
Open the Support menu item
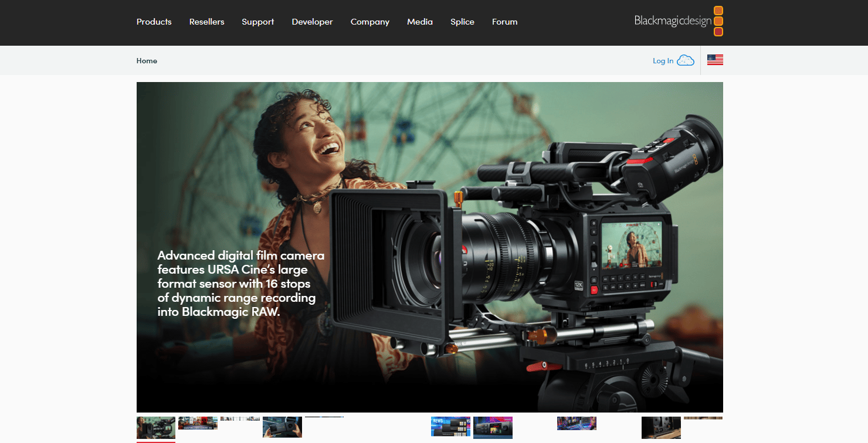coord(258,22)
